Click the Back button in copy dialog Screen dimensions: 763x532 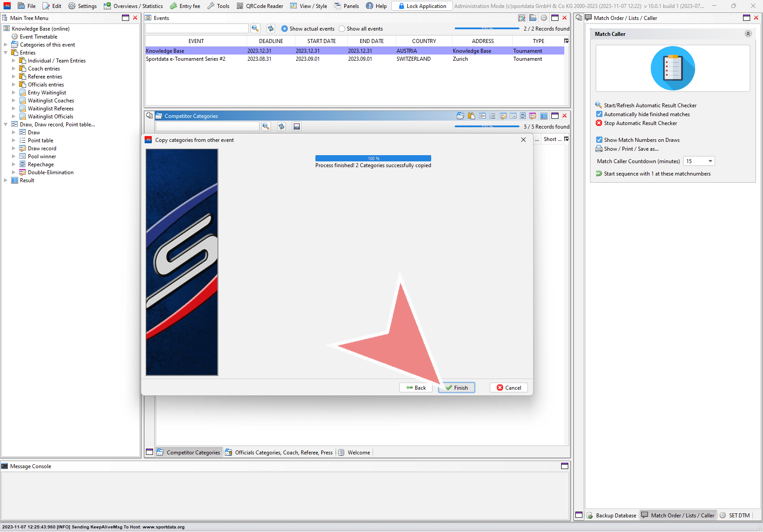[x=416, y=387]
